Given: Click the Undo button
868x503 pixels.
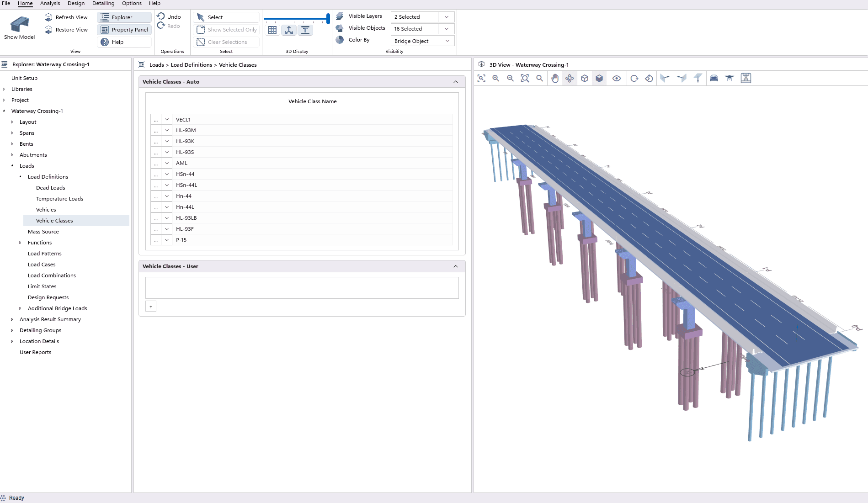Looking at the screenshot, I should [x=169, y=17].
